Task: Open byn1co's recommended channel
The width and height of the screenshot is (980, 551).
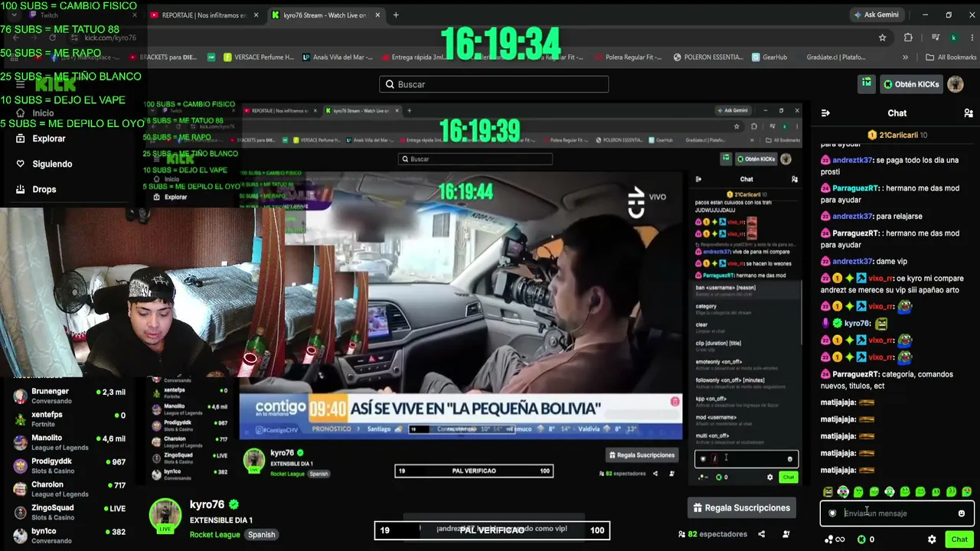Action: coord(70,536)
